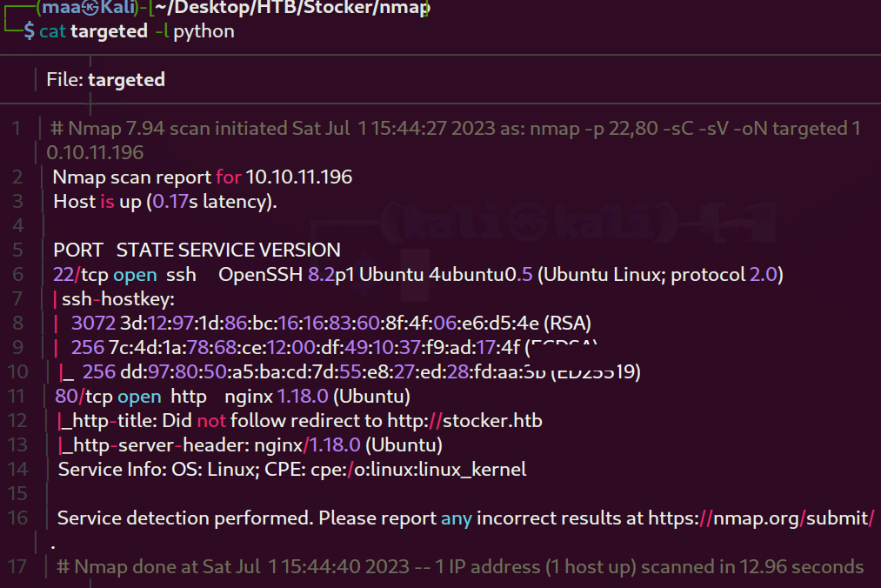Open the http://stocker.htb redirect URL
This screenshot has width=881, height=588.
tap(464, 420)
